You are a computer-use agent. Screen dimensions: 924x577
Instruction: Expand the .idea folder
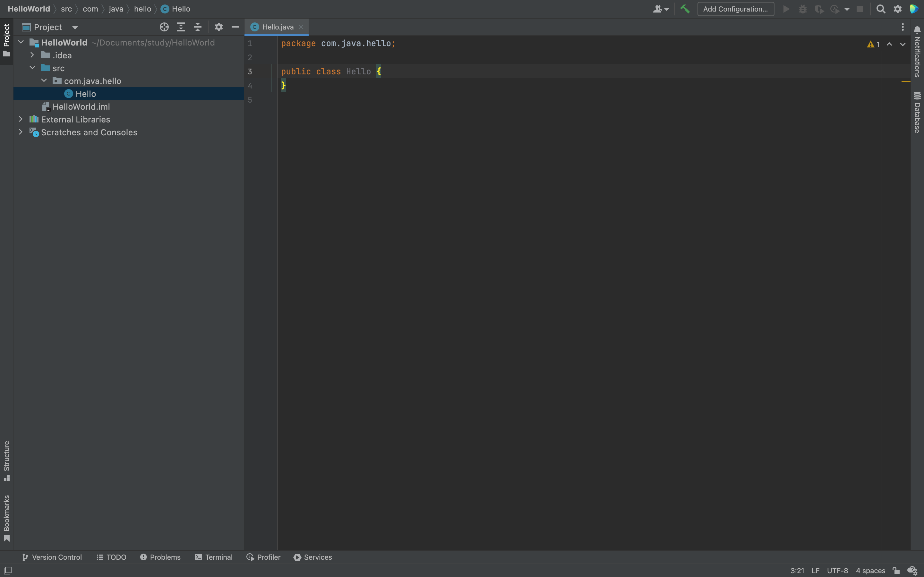click(x=32, y=55)
